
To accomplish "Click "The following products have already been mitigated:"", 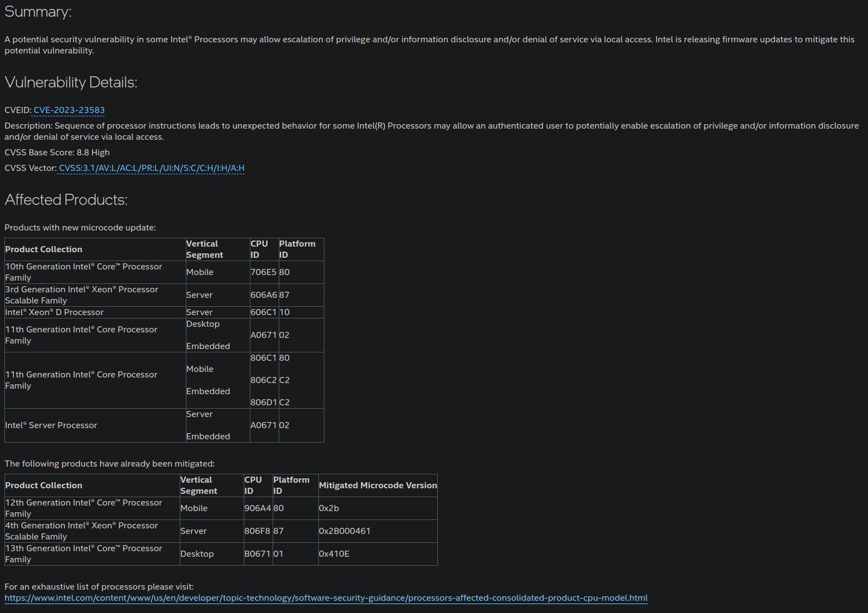I will [x=110, y=464].
